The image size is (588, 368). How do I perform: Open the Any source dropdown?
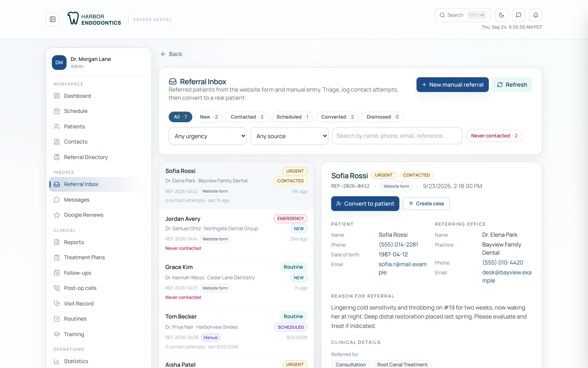click(x=289, y=136)
